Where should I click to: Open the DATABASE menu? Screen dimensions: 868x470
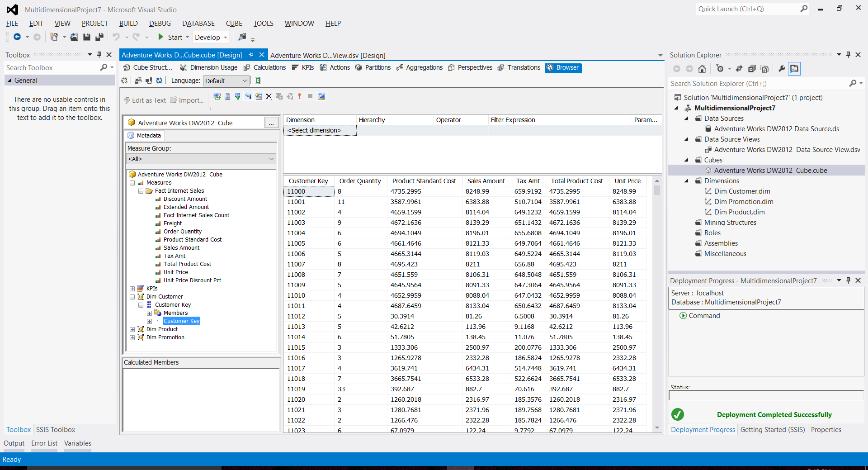[198, 24]
